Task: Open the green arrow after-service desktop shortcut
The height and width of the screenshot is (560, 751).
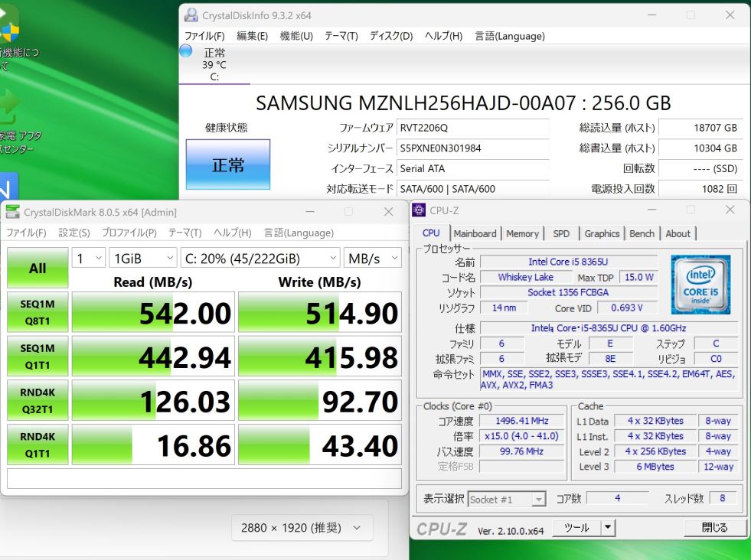Action: pos(15,122)
